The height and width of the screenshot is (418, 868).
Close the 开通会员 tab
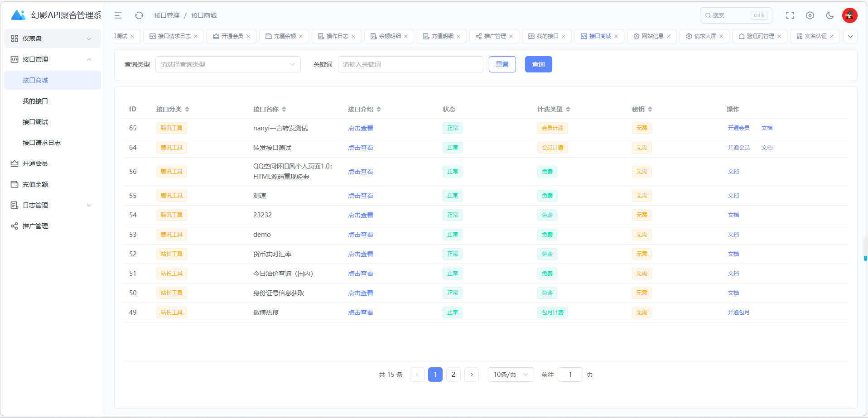tap(248, 36)
